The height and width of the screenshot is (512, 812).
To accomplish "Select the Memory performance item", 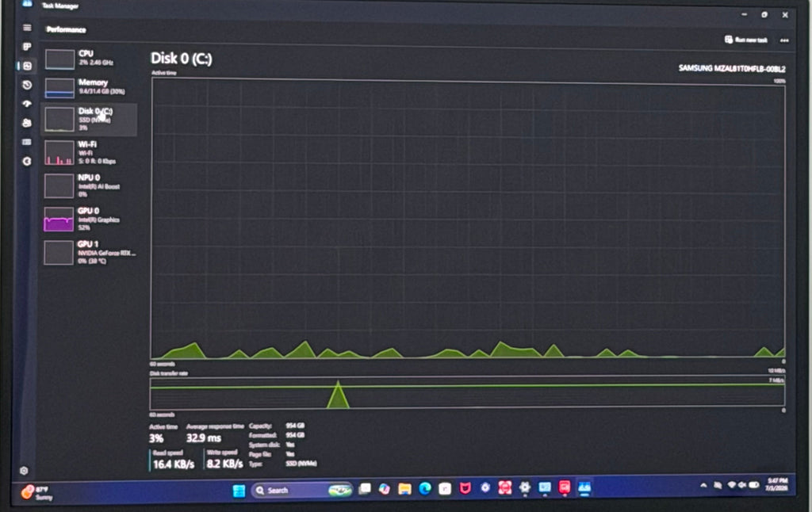I will [x=89, y=87].
